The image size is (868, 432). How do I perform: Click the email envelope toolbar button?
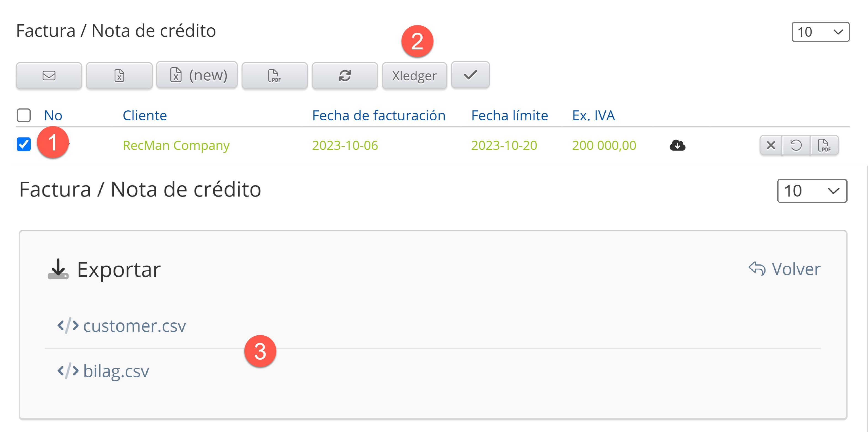[x=49, y=76]
